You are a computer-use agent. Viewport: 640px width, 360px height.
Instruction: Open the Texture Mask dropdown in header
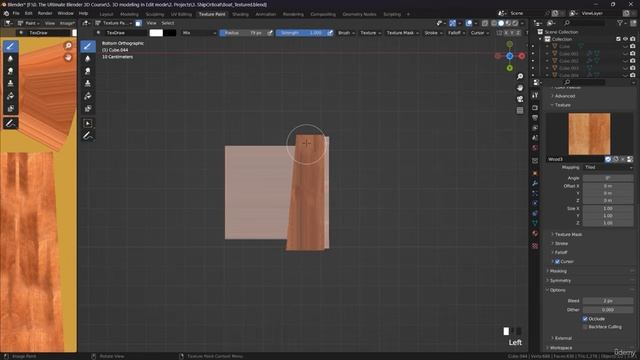pyautogui.click(x=402, y=33)
